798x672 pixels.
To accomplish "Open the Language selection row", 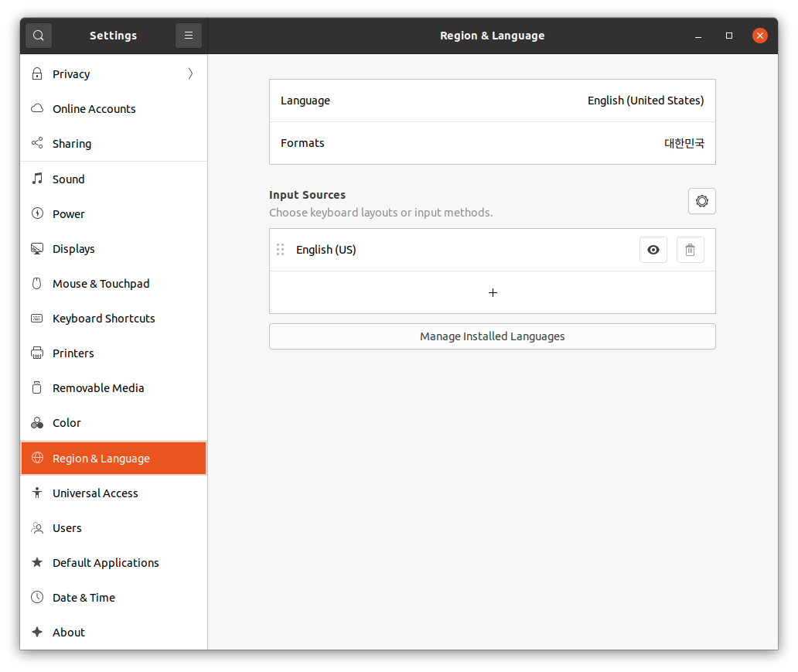I will [x=492, y=101].
